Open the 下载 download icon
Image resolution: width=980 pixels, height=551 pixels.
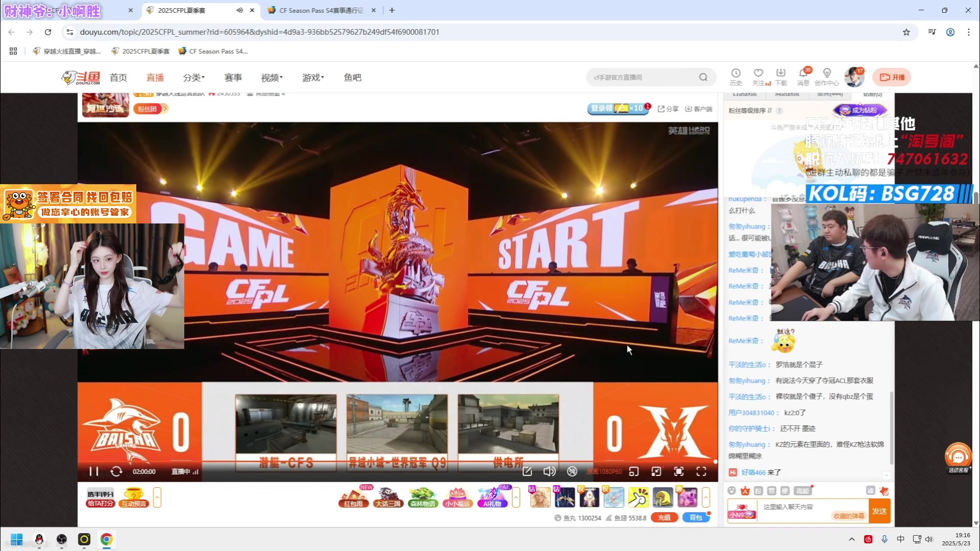pos(781,77)
